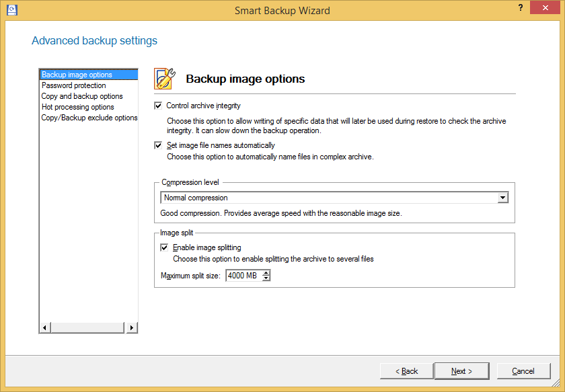Viewport: 565px width, 392px height.
Task: Go to Hot processing options
Action: pos(77,107)
